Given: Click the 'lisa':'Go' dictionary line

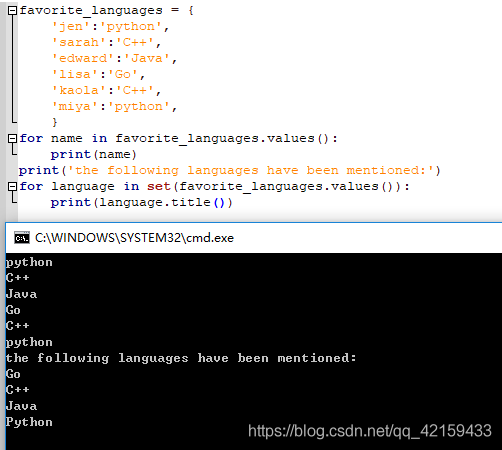Looking at the screenshot, I should tap(98, 74).
